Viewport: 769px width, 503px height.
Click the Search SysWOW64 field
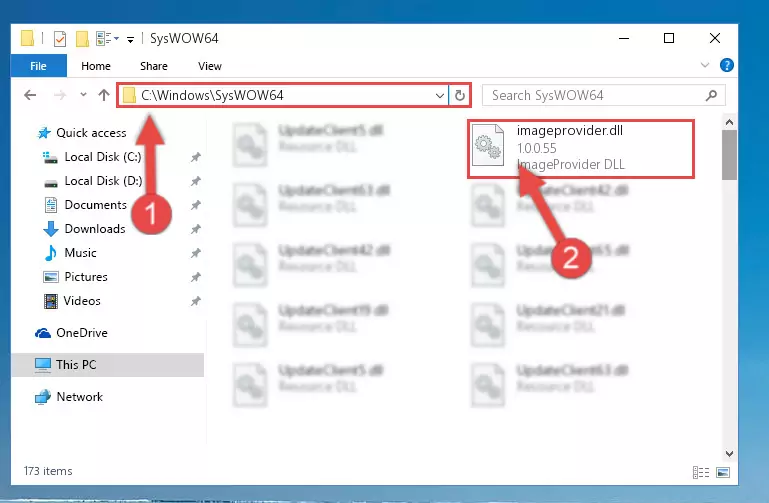[x=604, y=95]
